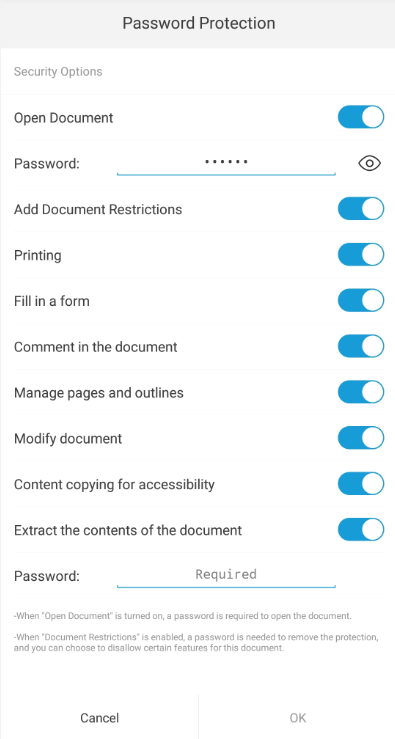This screenshot has height=739, width=395.
Task: Click the Password Protection title
Action: (x=198, y=23)
